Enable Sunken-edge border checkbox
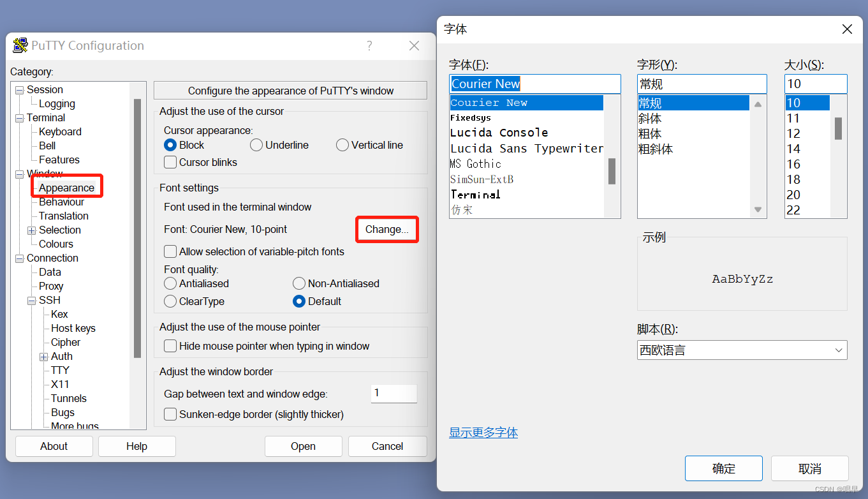868x499 pixels. coord(170,414)
